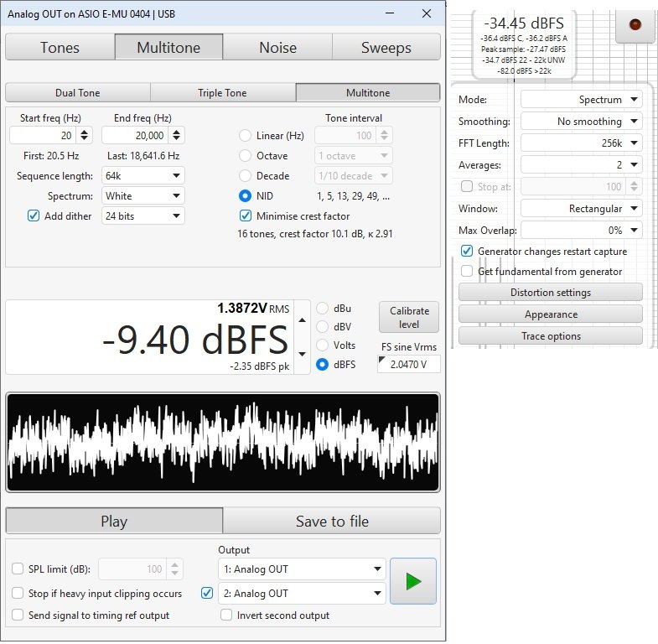The height and width of the screenshot is (644, 658).
Task: Select dBV level units
Action: pyautogui.click(x=322, y=327)
